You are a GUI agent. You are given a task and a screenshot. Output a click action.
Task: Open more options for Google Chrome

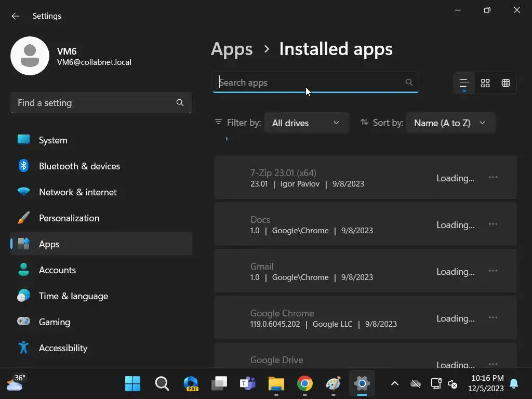493,317
